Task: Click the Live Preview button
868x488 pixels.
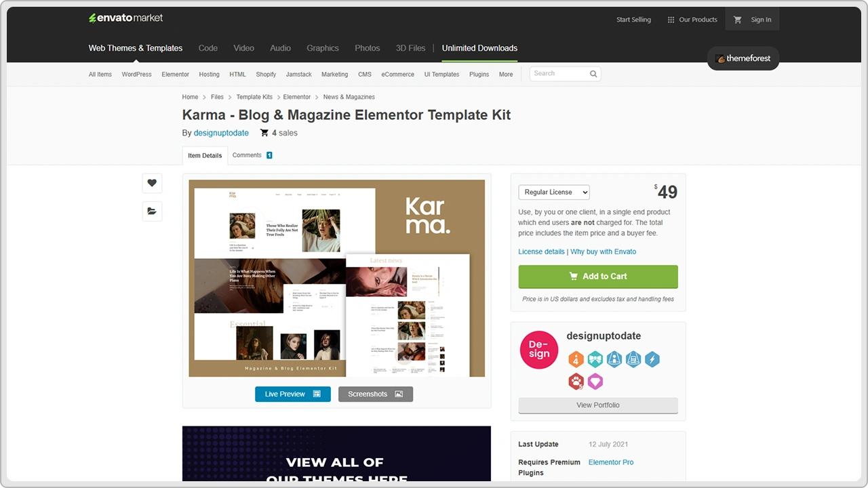Action: click(x=293, y=394)
